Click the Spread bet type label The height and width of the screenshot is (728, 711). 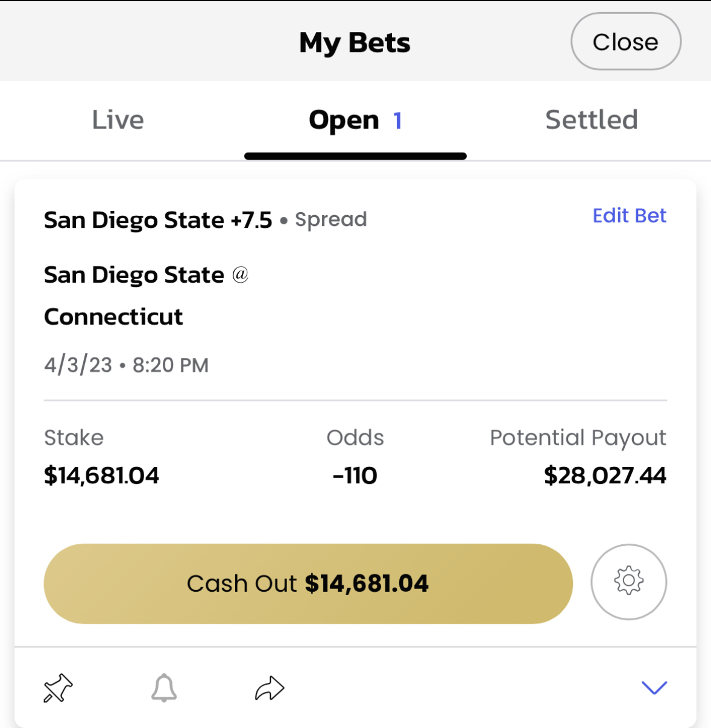(x=330, y=220)
